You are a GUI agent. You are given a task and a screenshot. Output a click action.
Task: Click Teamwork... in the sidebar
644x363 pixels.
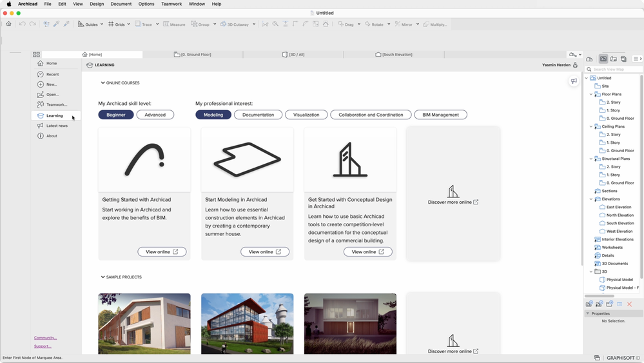[55, 104]
